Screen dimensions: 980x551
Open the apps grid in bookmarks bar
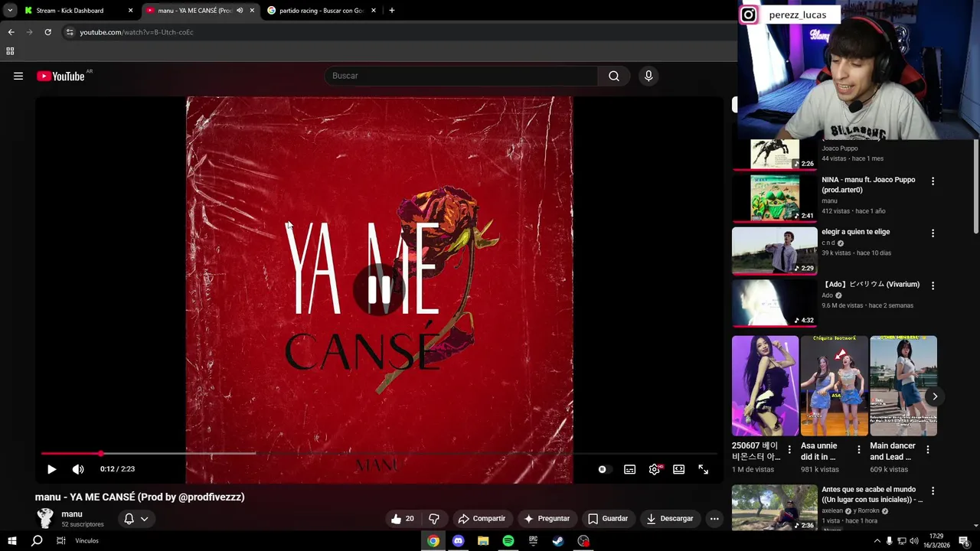(x=10, y=51)
